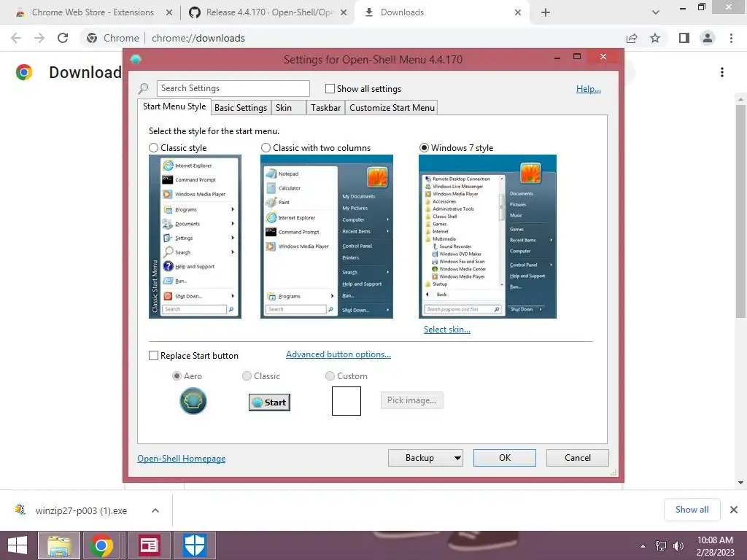This screenshot has width=747, height=560.
Task: Close the GitHub Release 4.4.170 tab
Action: point(344,13)
